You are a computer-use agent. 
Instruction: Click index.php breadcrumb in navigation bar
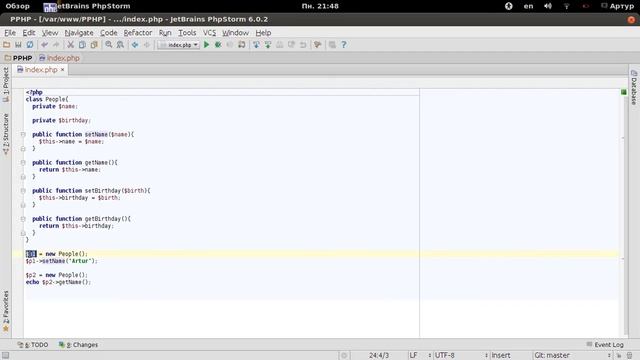click(x=59, y=58)
